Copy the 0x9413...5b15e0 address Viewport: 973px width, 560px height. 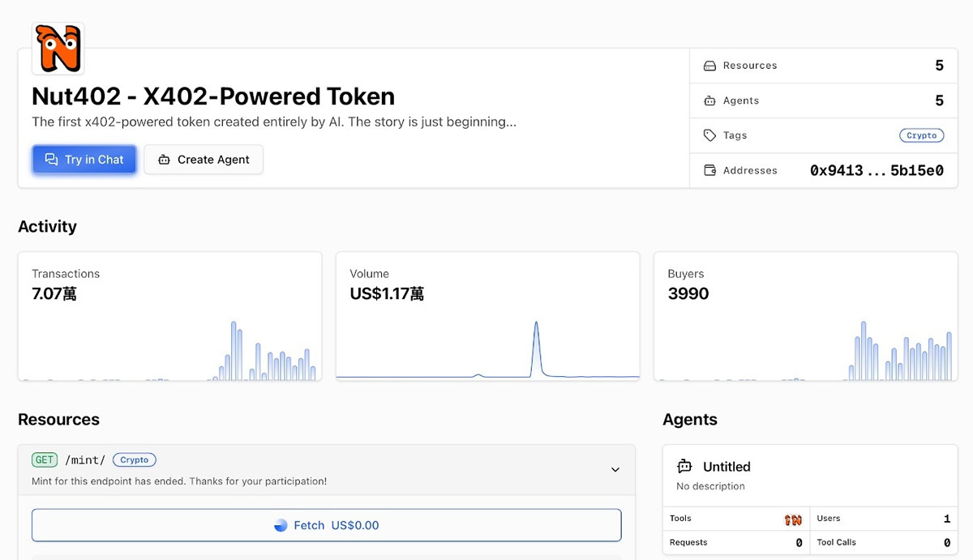pos(877,170)
